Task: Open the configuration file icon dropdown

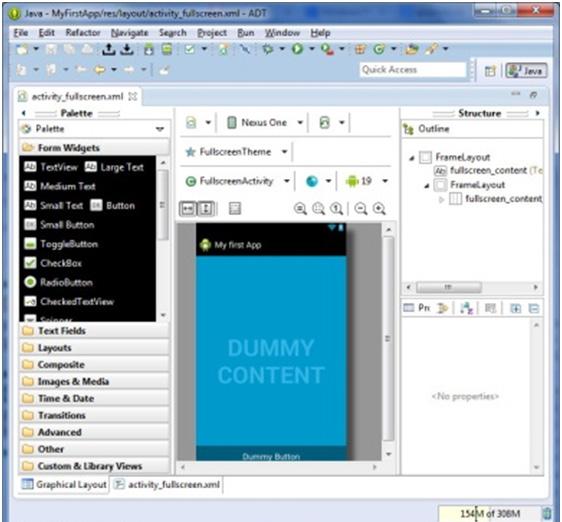Action: pos(198,123)
